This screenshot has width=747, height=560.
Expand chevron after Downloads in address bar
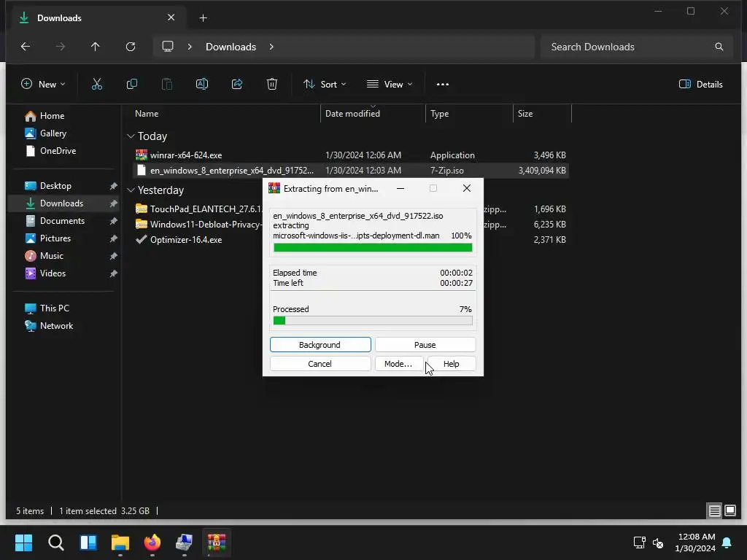pyautogui.click(x=271, y=47)
